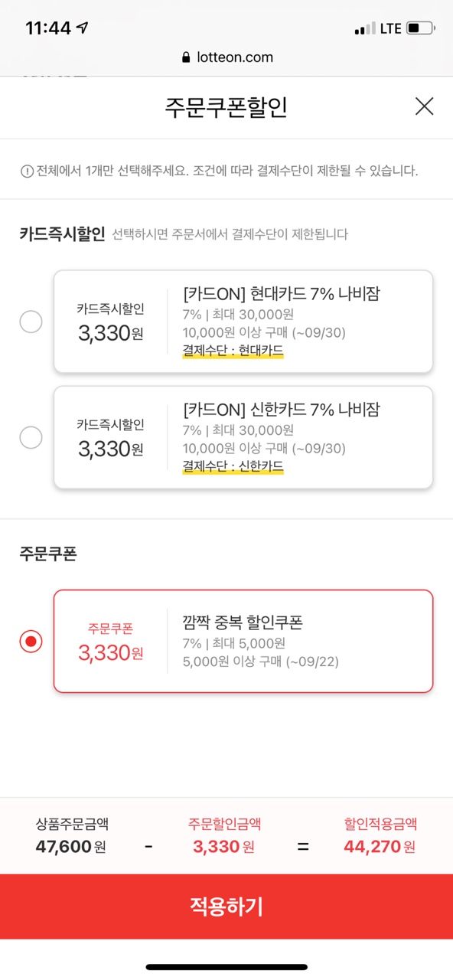Select 신한카드 7% radio button
This screenshot has width=453, height=980.
point(31,437)
